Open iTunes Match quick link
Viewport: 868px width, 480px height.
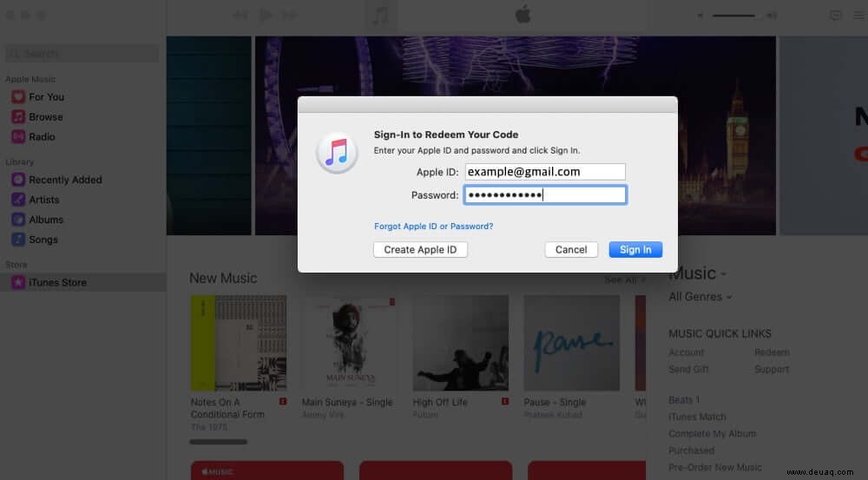coord(698,417)
